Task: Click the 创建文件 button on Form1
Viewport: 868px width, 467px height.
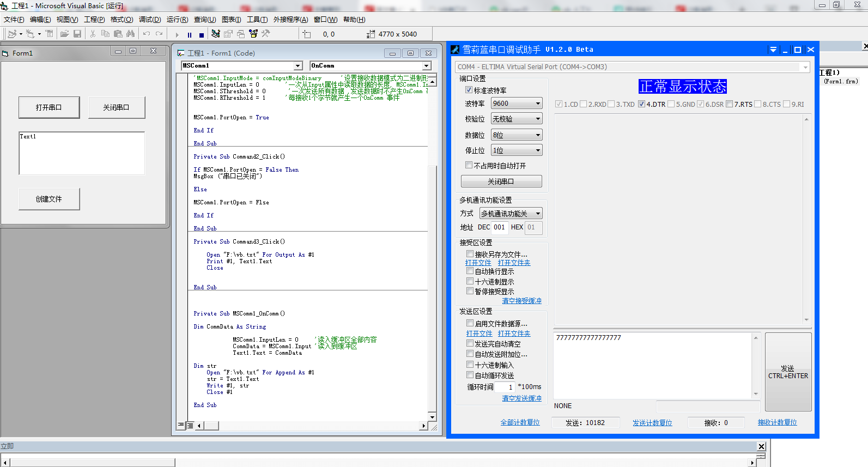Action: 49,199
